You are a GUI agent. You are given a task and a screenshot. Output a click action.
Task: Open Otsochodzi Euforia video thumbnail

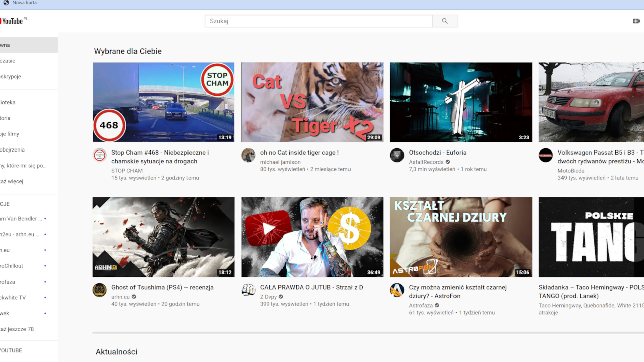[x=461, y=102]
